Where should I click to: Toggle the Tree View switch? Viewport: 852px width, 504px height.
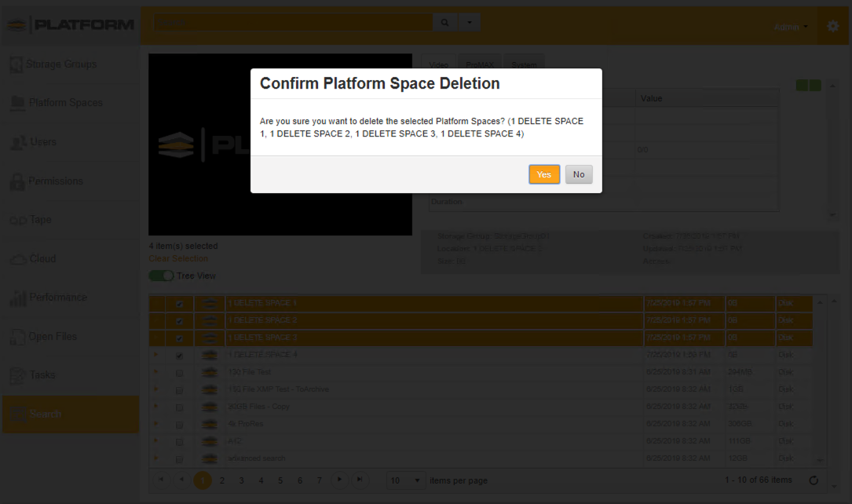pos(162,276)
